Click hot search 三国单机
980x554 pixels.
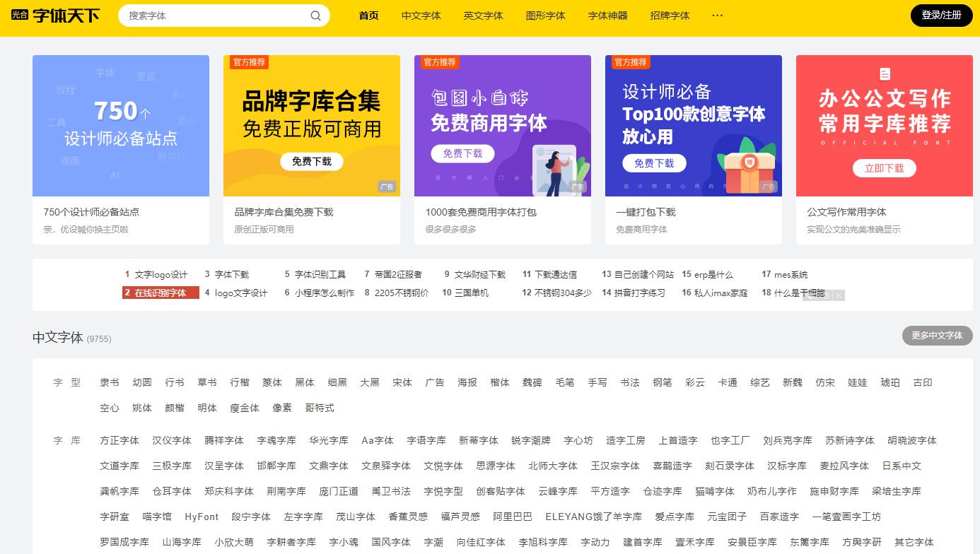point(472,293)
